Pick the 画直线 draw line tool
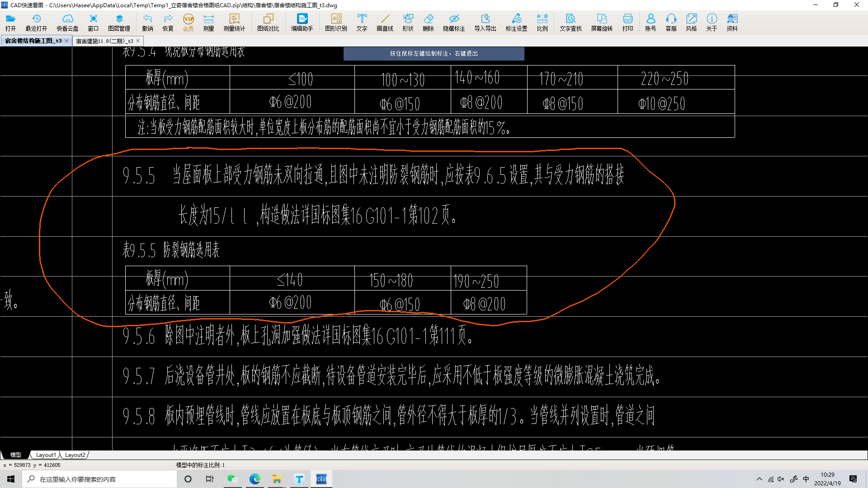The image size is (868, 488). 385,22
